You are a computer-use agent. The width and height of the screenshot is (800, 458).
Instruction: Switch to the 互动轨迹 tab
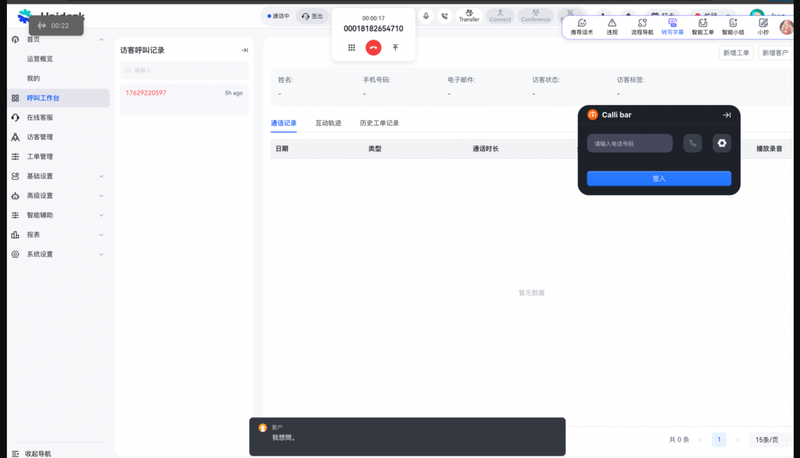(x=328, y=123)
